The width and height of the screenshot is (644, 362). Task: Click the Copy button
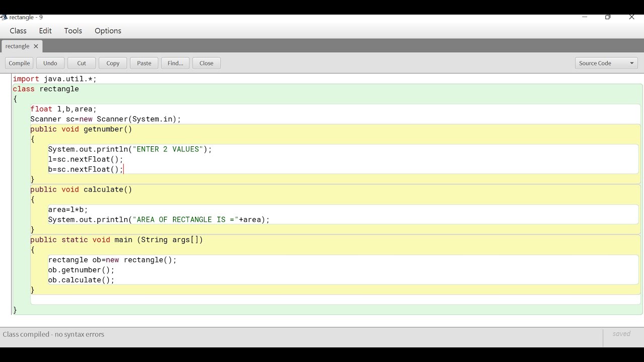(113, 63)
